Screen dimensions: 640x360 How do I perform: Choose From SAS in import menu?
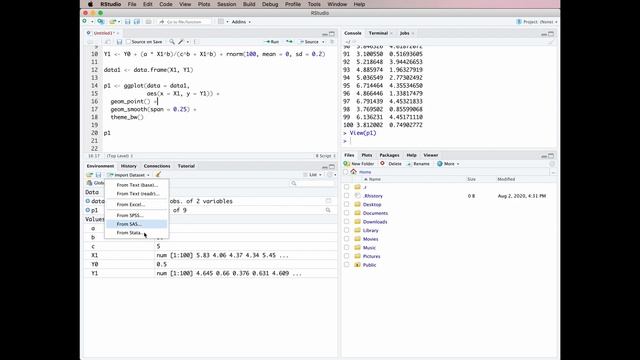pyautogui.click(x=136, y=224)
